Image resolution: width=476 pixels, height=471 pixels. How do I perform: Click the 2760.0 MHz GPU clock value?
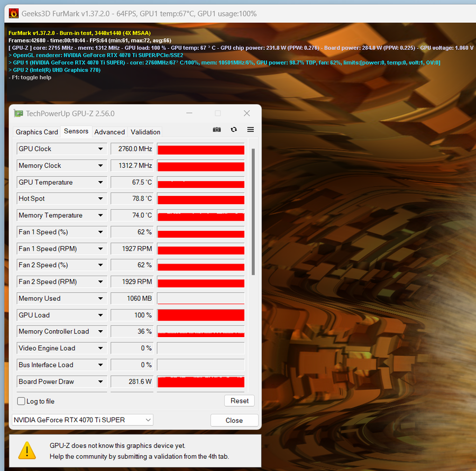click(132, 149)
